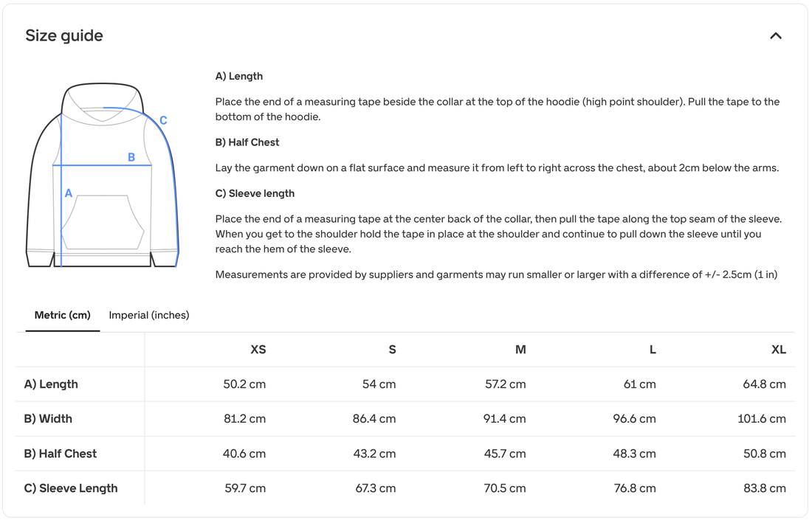The height and width of the screenshot is (520, 812).
Task: Click the B) Half Chest instructions heading
Action: point(247,142)
